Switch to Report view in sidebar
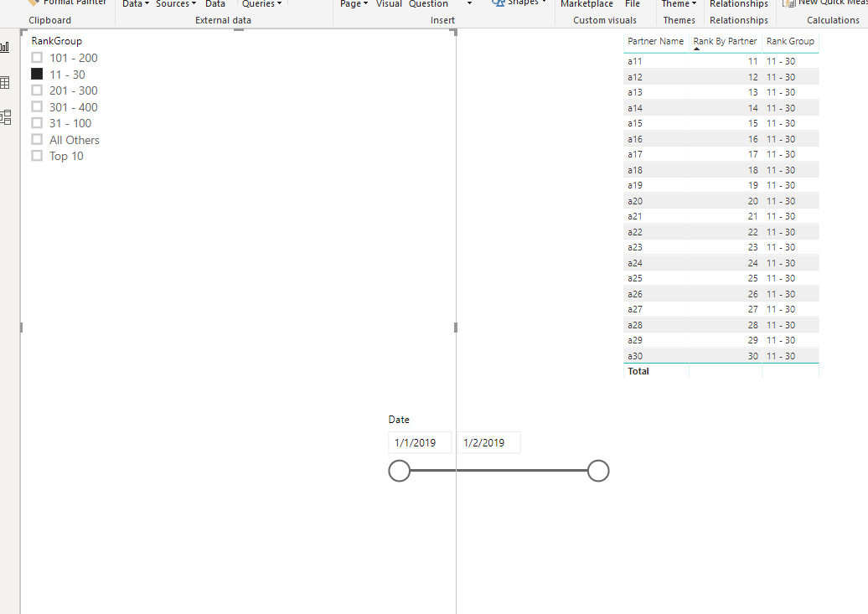The image size is (868, 614). (x=5, y=48)
